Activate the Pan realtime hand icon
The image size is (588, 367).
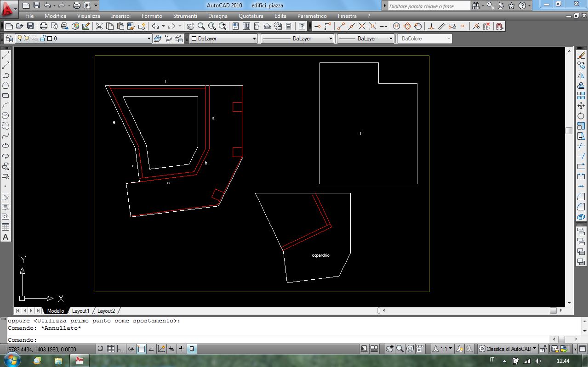click(190, 26)
